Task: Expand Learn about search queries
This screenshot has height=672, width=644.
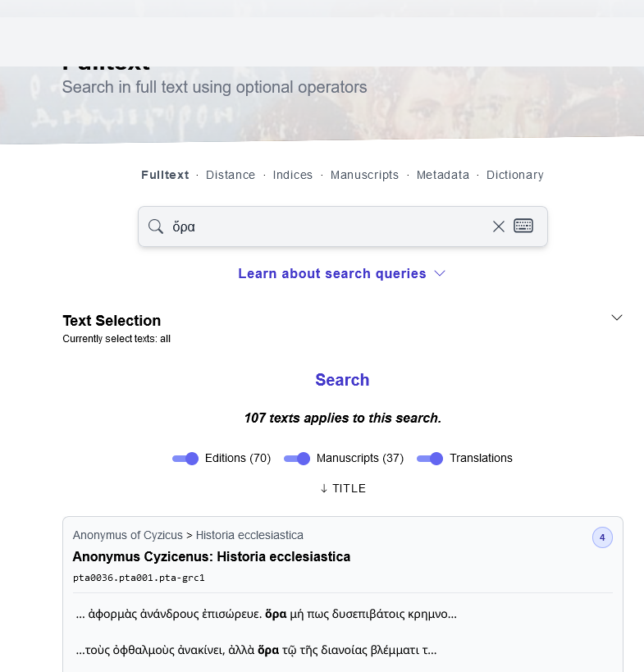Action: [x=342, y=273]
